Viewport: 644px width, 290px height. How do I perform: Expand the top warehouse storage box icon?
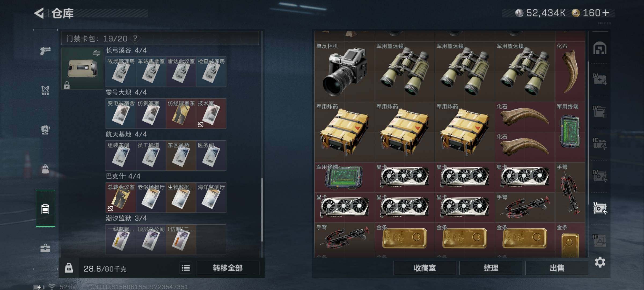click(x=600, y=48)
